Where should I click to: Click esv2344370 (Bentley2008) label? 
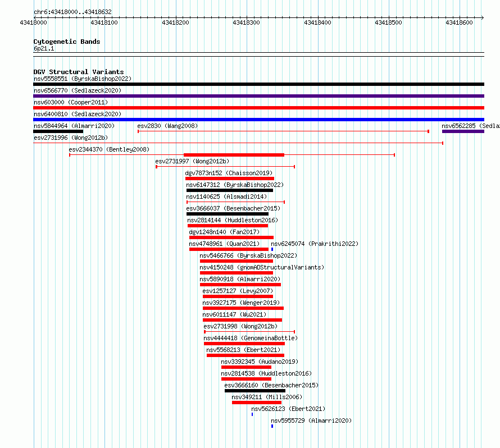pos(109,149)
